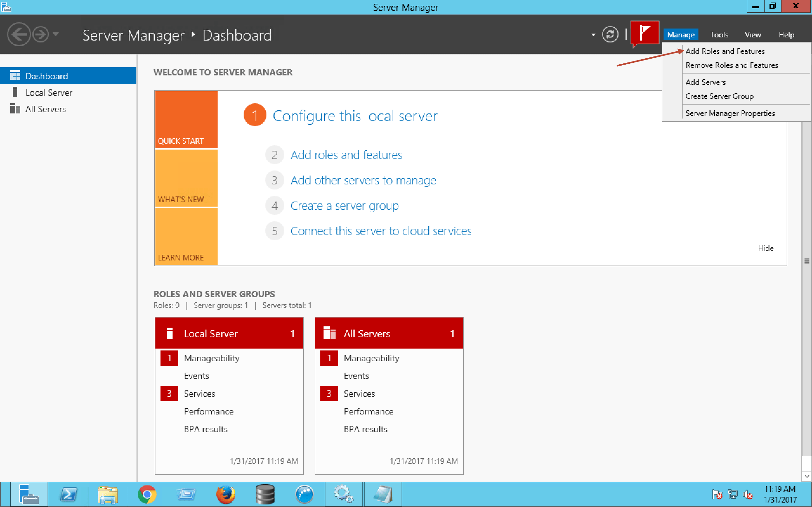This screenshot has width=812, height=507.
Task: Hide the Welcome to Server Manager tile
Action: point(765,248)
